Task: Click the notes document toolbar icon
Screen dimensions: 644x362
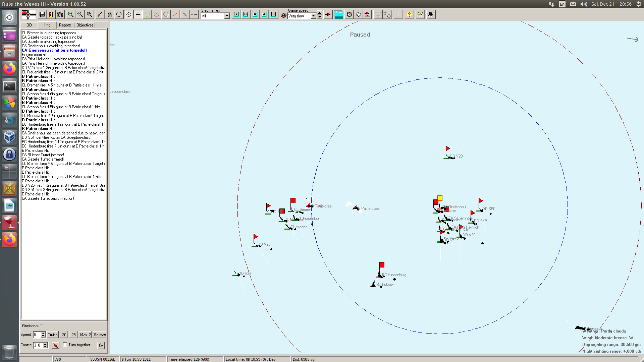Action: point(421,14)
